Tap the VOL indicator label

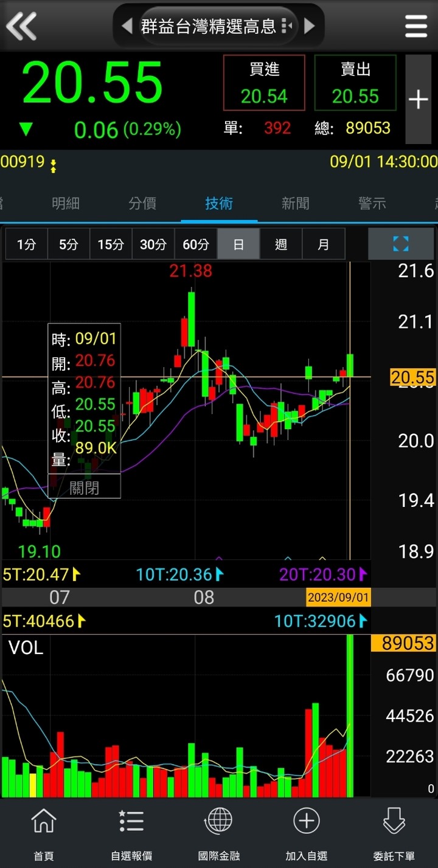[26, 648]
